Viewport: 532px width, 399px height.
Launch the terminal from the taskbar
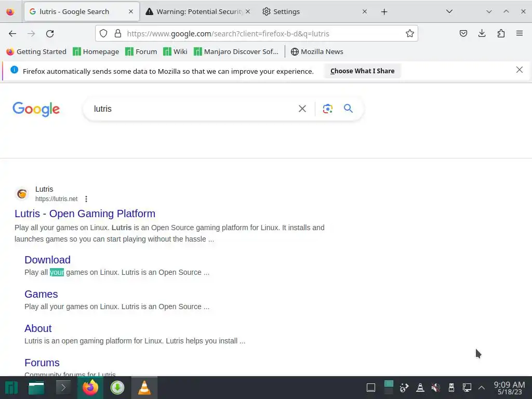[x=63, y=388]
